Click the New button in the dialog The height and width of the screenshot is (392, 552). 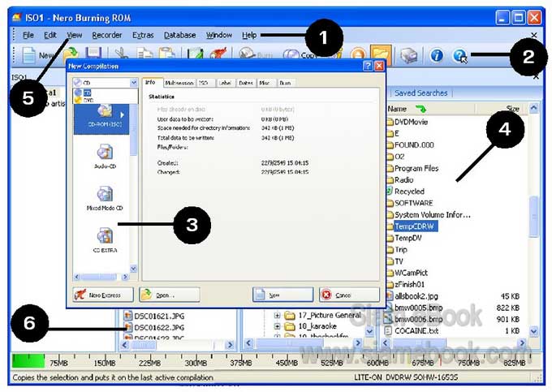pos(283,295)
